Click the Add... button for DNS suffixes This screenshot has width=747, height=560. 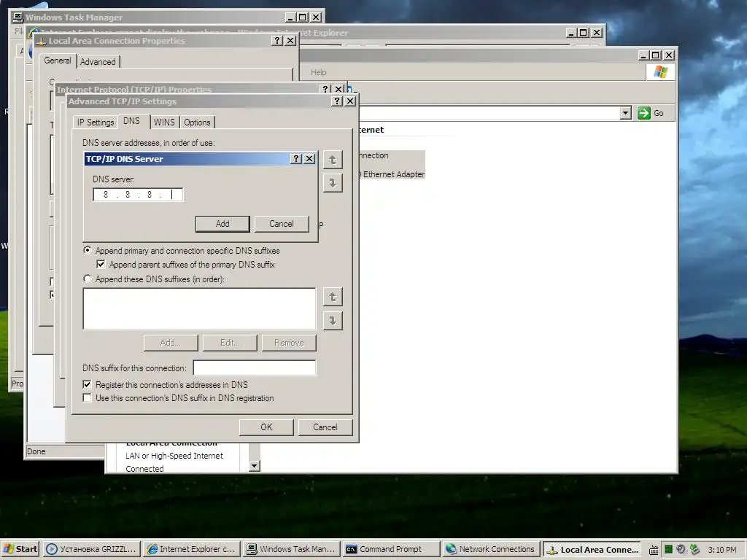(x=171, y=343)
